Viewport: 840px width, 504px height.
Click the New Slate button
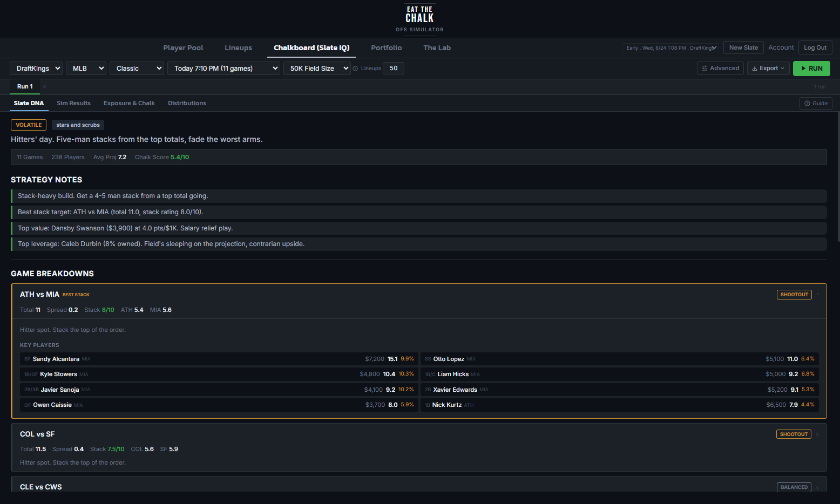click(x=743, y=48)
